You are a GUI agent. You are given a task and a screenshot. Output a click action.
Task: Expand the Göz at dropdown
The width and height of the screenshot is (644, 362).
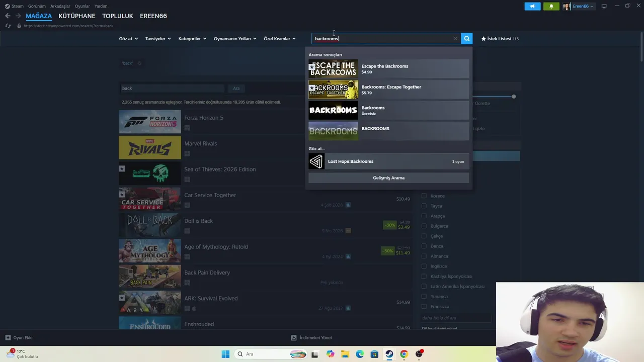click(128, 39)
